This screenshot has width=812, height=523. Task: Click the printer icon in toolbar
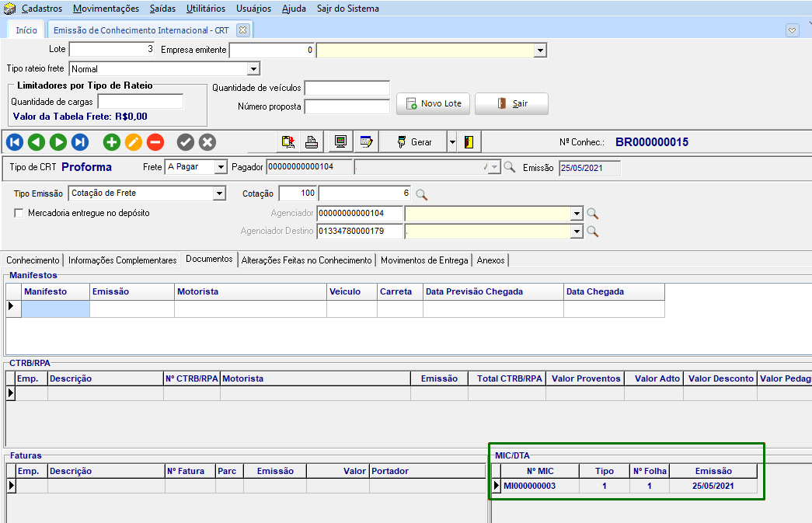[311, 142]
